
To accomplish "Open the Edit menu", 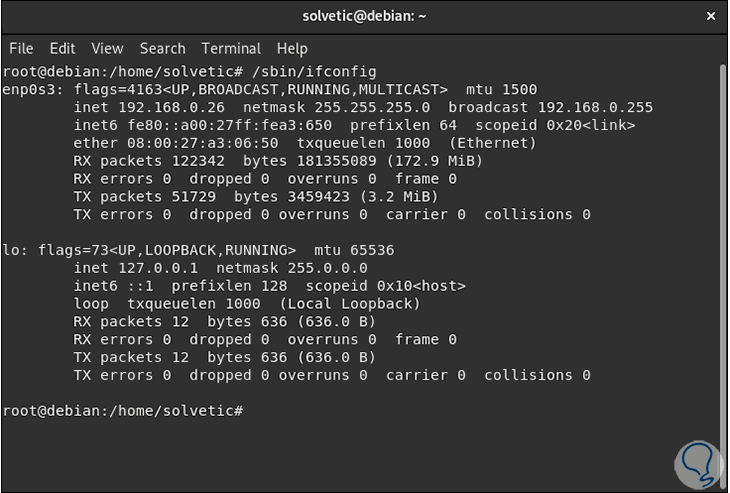I will click(x=63, y=48).
